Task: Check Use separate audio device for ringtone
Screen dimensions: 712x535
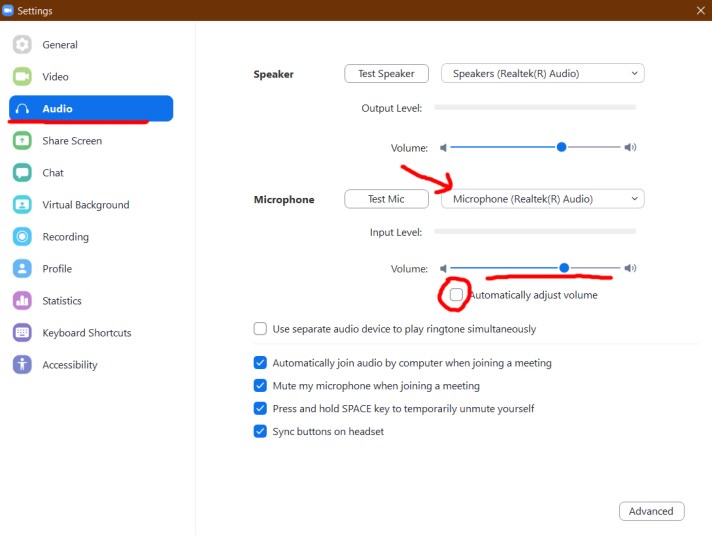Action: click(x=260, y=329)
